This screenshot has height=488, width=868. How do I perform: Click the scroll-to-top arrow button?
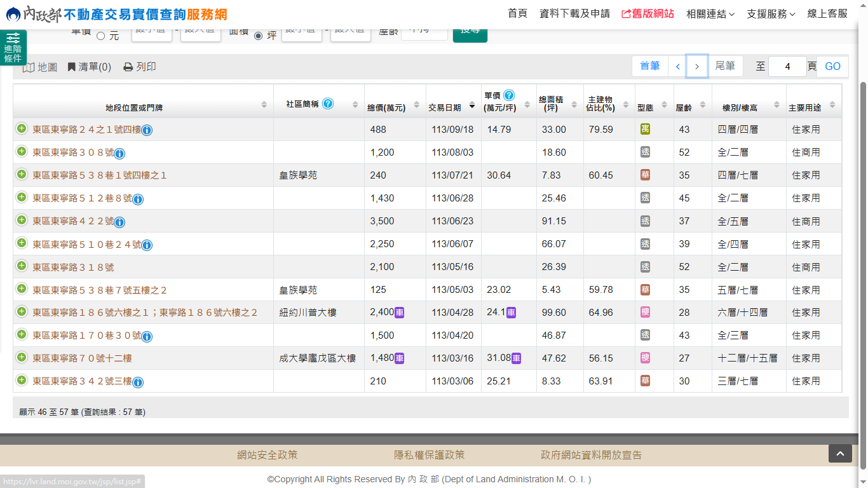tap(839, 453)
